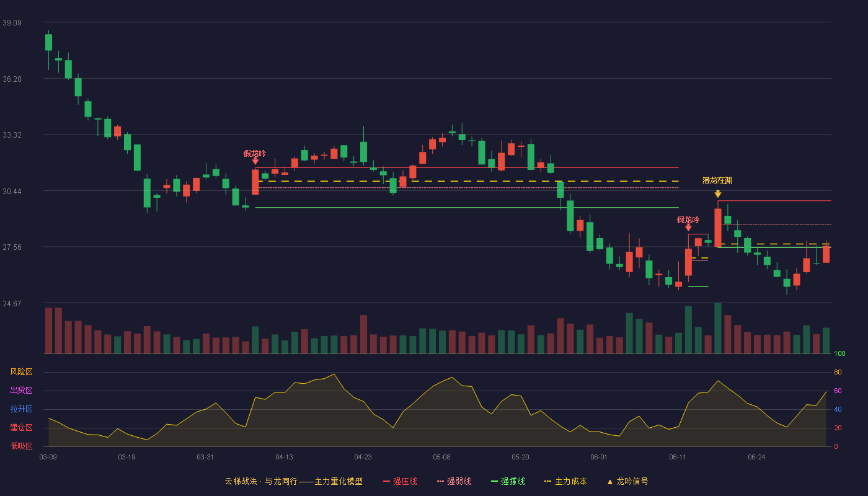868x496 pixels.
Task: Click the 03-09 date label
Action: [48, 457]
